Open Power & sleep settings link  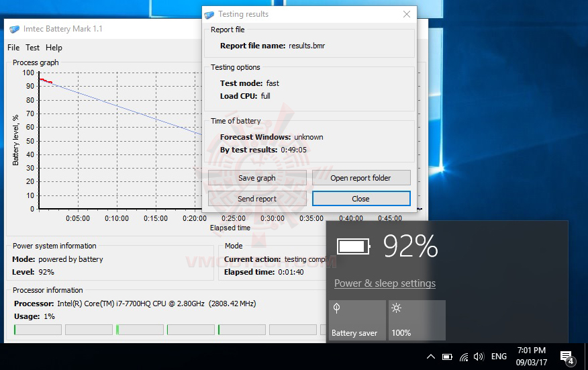(x=385, y=283)
